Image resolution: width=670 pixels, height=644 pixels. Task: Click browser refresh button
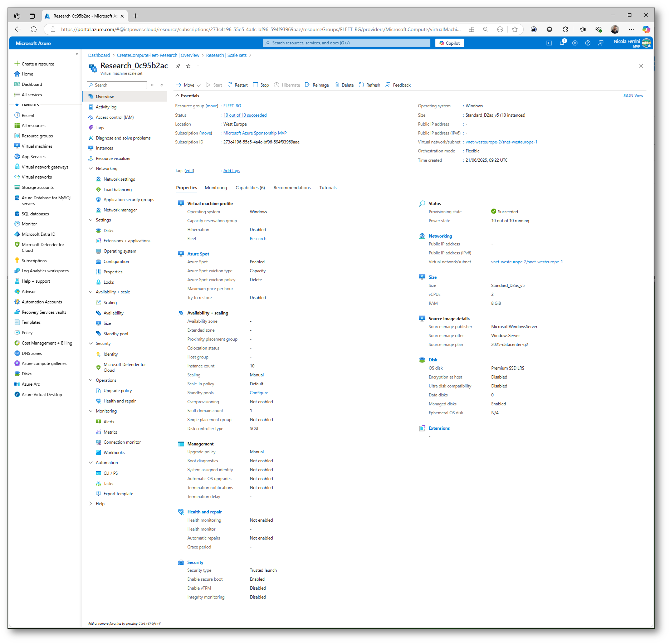pos(34,29)
